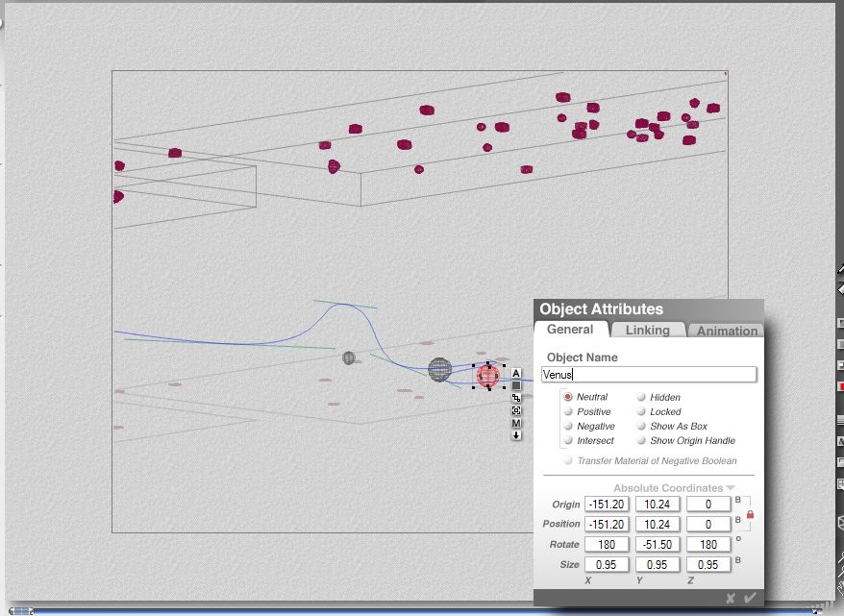Click the Rotate Y value field
Viewport: 844px width, 616px height.
coord(657,544)
